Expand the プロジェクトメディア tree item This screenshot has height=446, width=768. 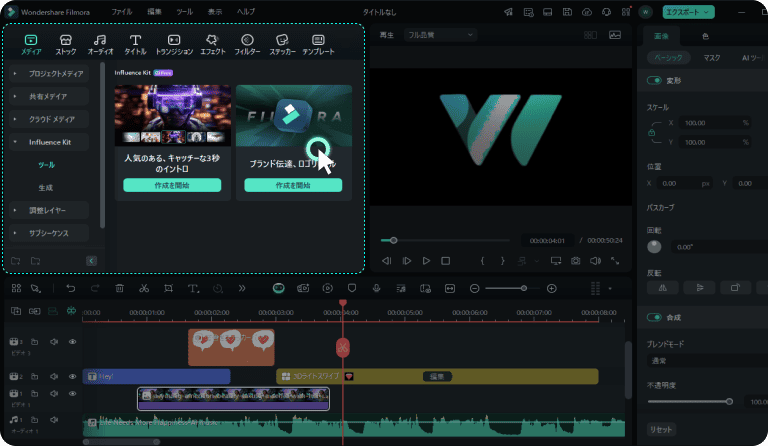point(15,74)
